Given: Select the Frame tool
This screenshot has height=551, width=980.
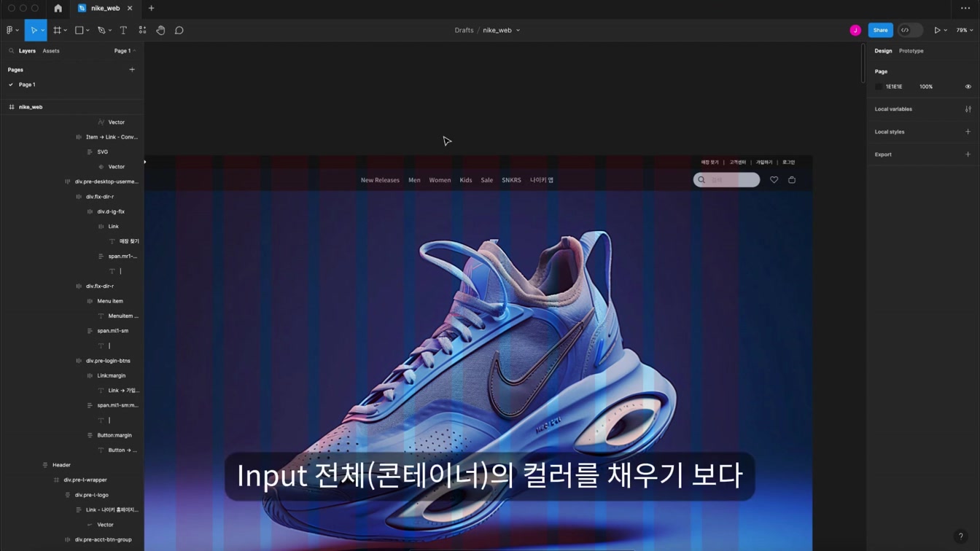Looking at the screenshot, I should pos(57,31).
